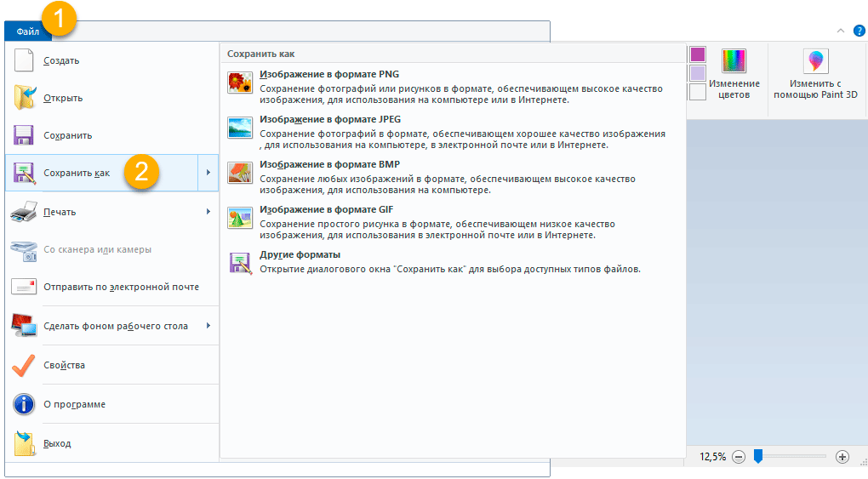Click the GIF description about низкое качество
868x479 pixels.
pyautogui.click(x=437, y=229)
